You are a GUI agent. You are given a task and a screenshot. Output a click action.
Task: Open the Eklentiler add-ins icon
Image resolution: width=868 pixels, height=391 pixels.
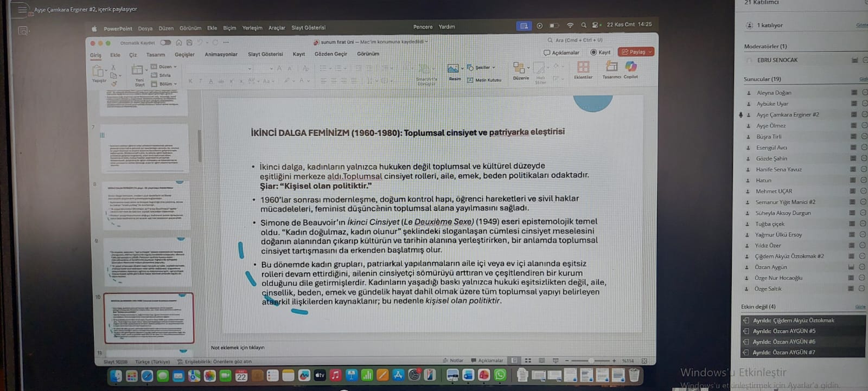583,67
